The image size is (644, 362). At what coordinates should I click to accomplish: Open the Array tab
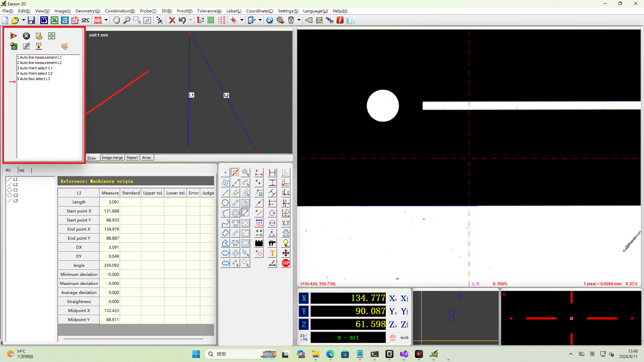point(147,158)
